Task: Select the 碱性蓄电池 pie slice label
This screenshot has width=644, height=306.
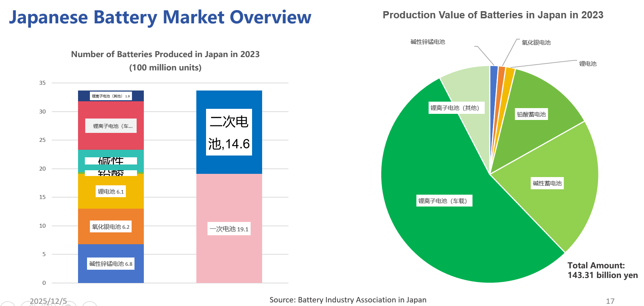Action: tap(547, 183)
